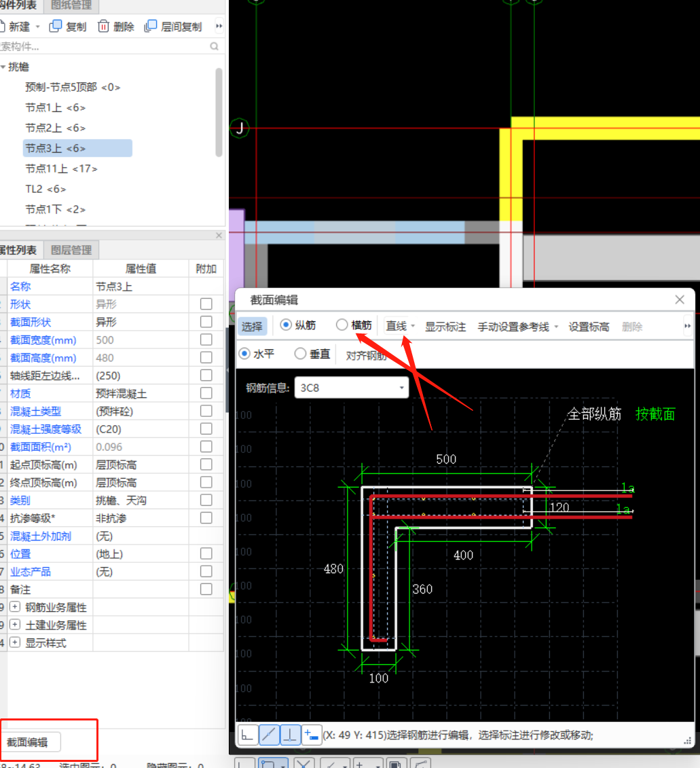Check the 截面宽度 attach checkbox
This screenshot has width=700, height=768.
tap(206, 340)
